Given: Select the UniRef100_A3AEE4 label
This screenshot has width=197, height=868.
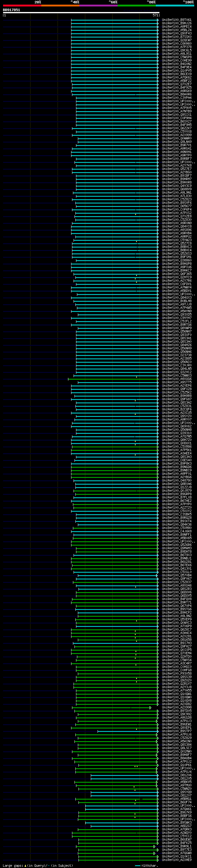Looking at the screenshot, I should (x=176, y=453).
